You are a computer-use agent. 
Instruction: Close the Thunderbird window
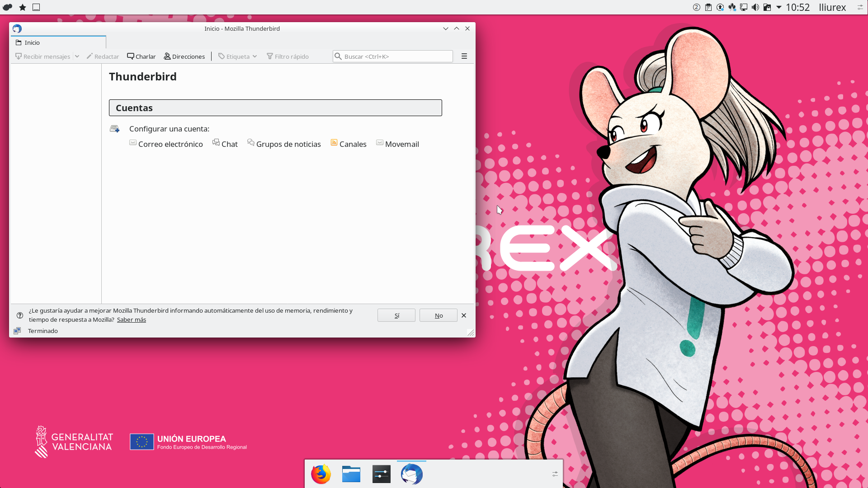(467, 28)
